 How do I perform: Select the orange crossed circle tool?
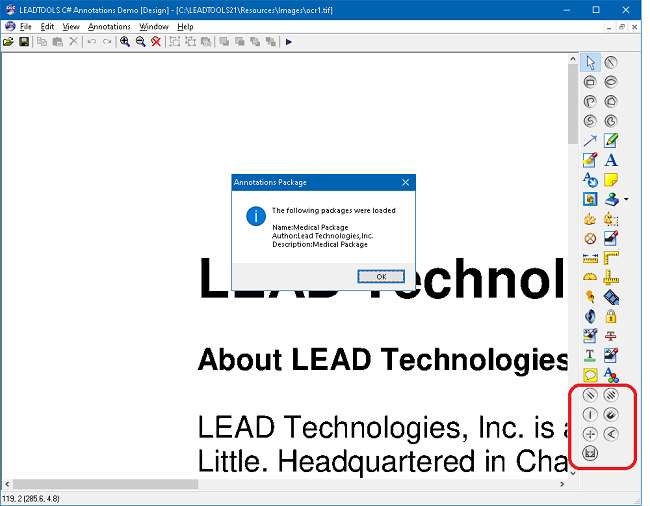pyautogui.click(x=590, y=238)
